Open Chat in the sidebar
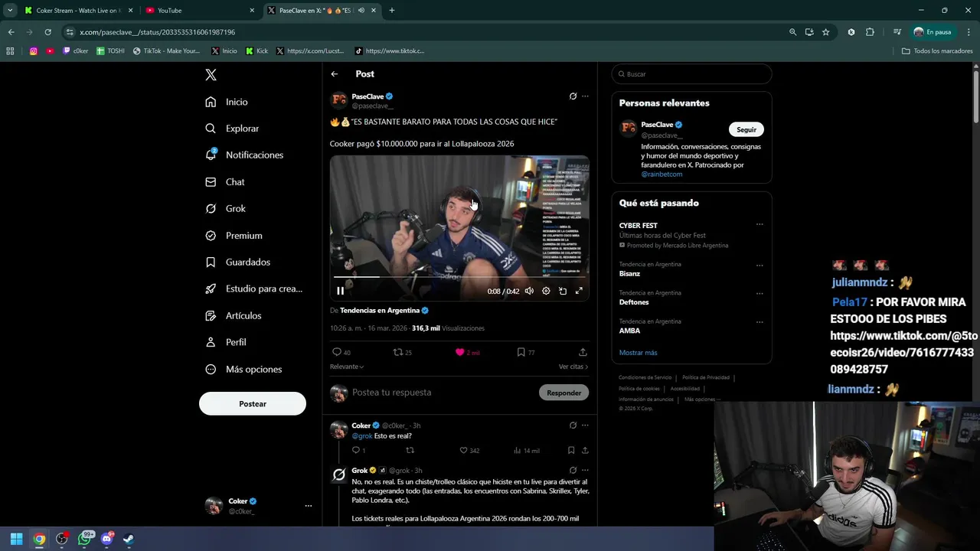This screenshot has width=980, height=551. (x=225, y=182)
